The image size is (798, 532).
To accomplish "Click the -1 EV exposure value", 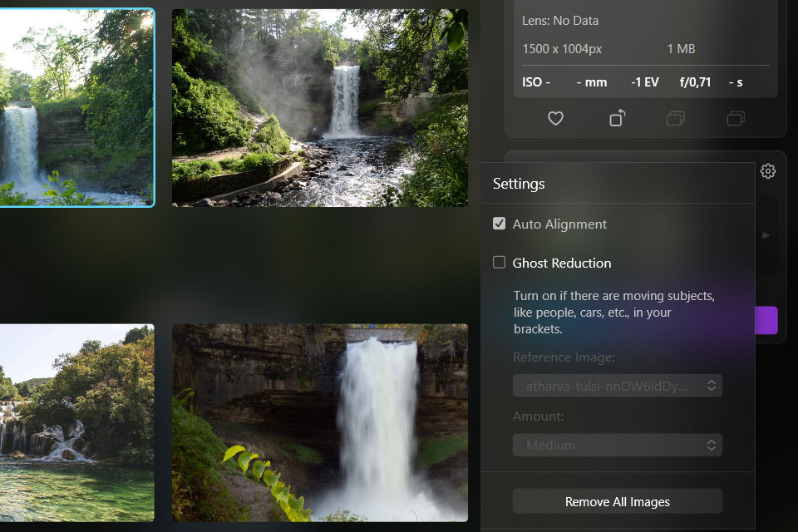I will 646,82.
